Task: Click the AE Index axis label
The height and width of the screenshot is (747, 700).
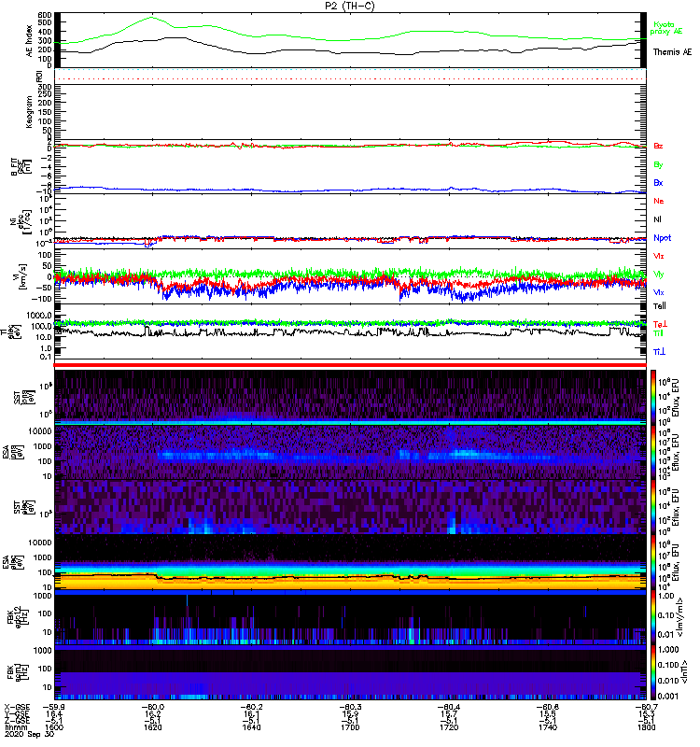Action: [30, 41]
